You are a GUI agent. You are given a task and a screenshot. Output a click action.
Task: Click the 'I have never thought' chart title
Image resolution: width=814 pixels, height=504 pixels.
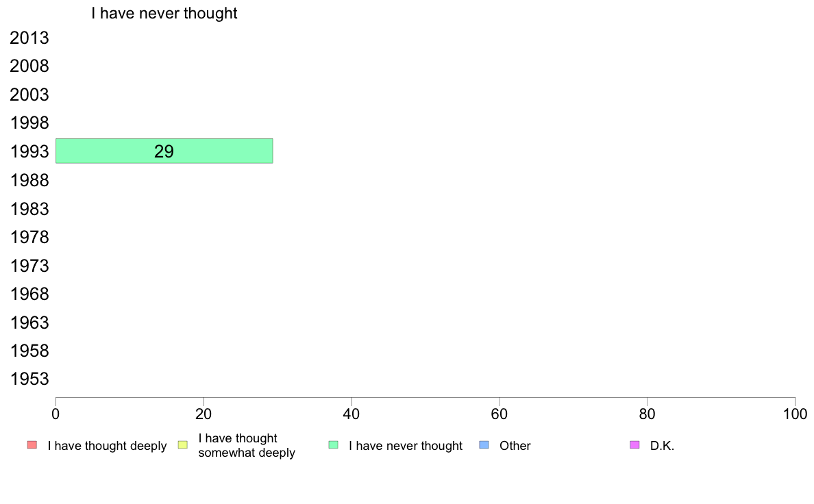[x=164, y=13]
